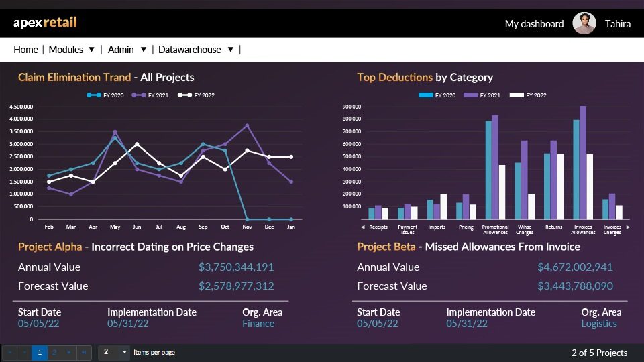
Task: Open My dashboard link
Action: pyautogui.click(x=534, y=24)
